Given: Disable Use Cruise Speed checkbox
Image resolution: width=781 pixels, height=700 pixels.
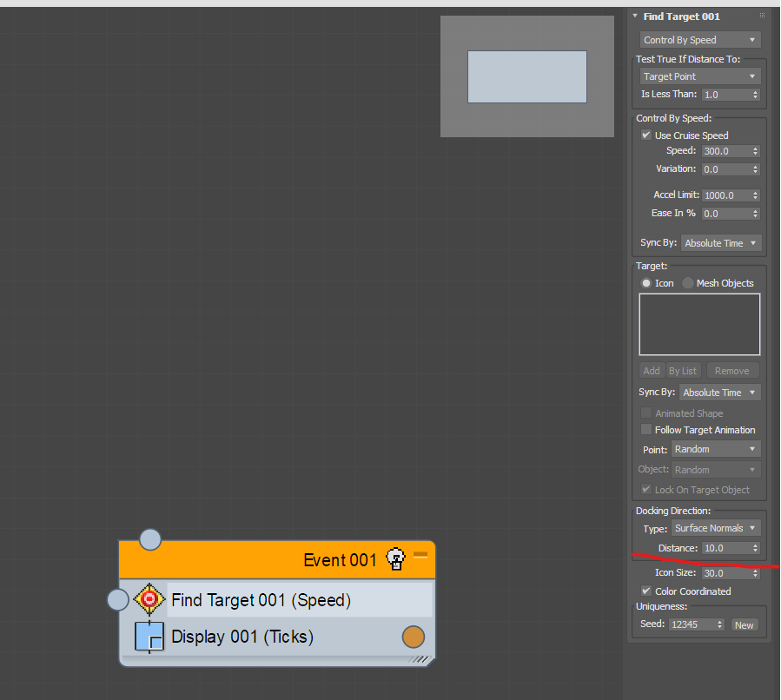Looking at the screenshot, I should [646, 135].
